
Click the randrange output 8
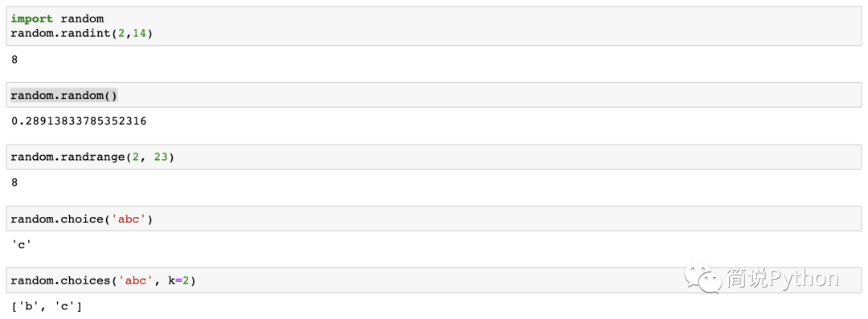point(14,182)
